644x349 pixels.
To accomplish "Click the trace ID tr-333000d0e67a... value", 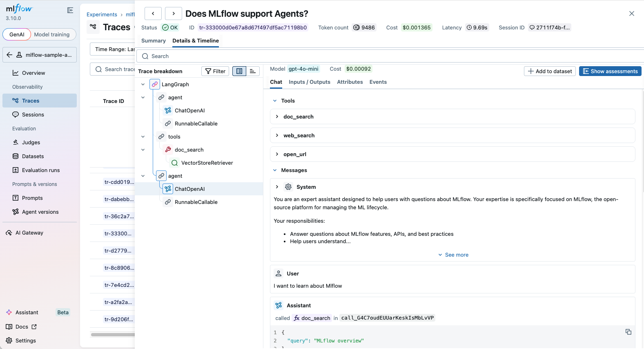I will click(253, 27).
